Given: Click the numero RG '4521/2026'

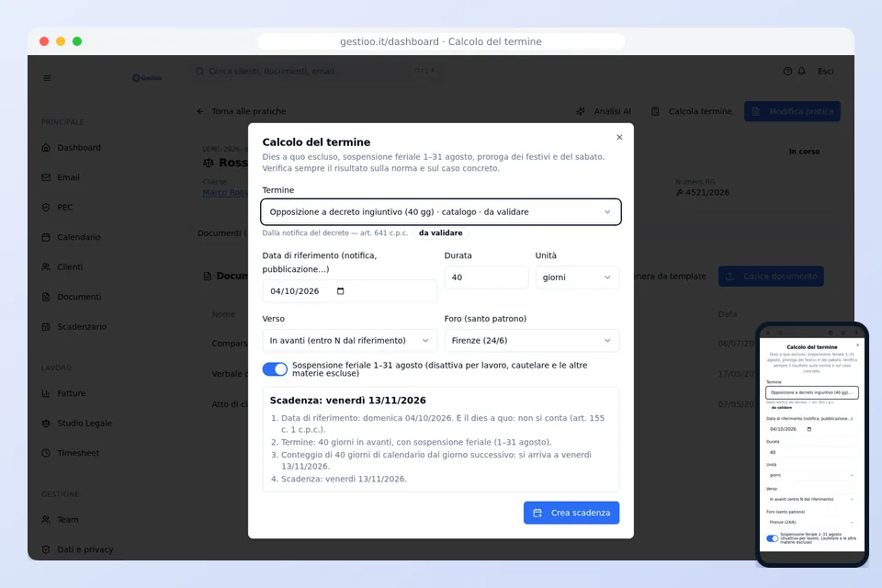Looking at the screenshot, I should tap(707, 192).
